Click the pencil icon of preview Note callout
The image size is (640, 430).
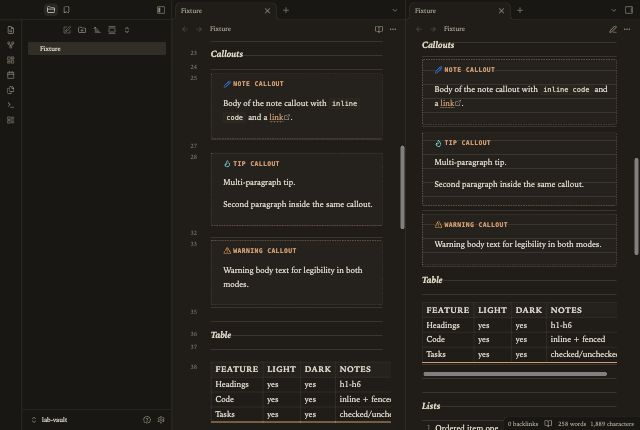[438, 70]
